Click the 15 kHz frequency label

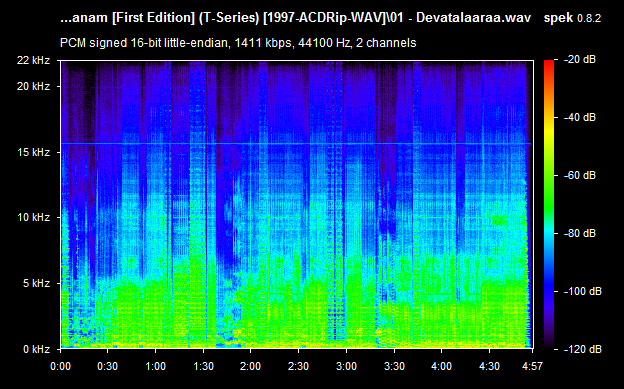(x=33, y=152)
